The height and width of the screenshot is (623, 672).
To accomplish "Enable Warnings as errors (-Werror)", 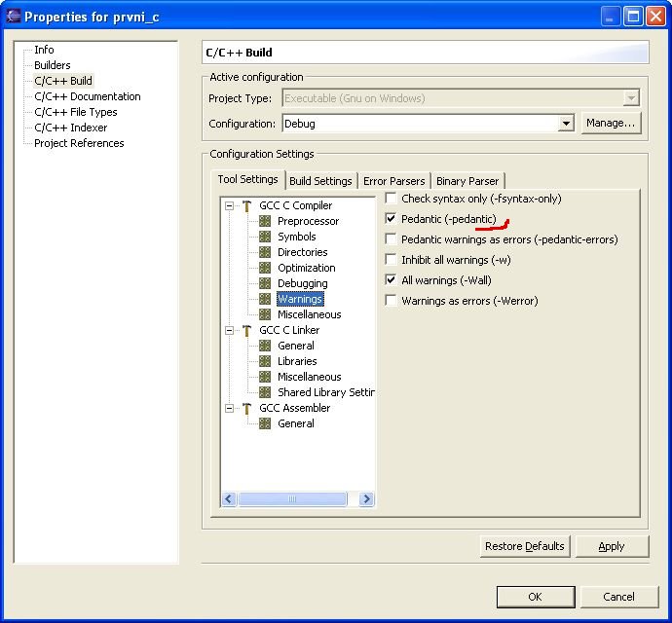I will pyautogui.click(x=392, y=301).
